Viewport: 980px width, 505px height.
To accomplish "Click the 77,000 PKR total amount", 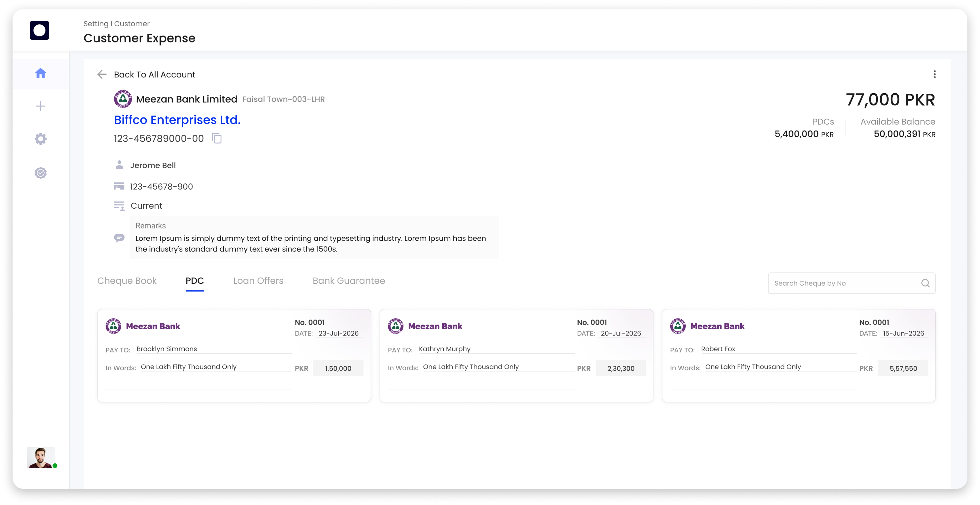I will tap(890, 100).
